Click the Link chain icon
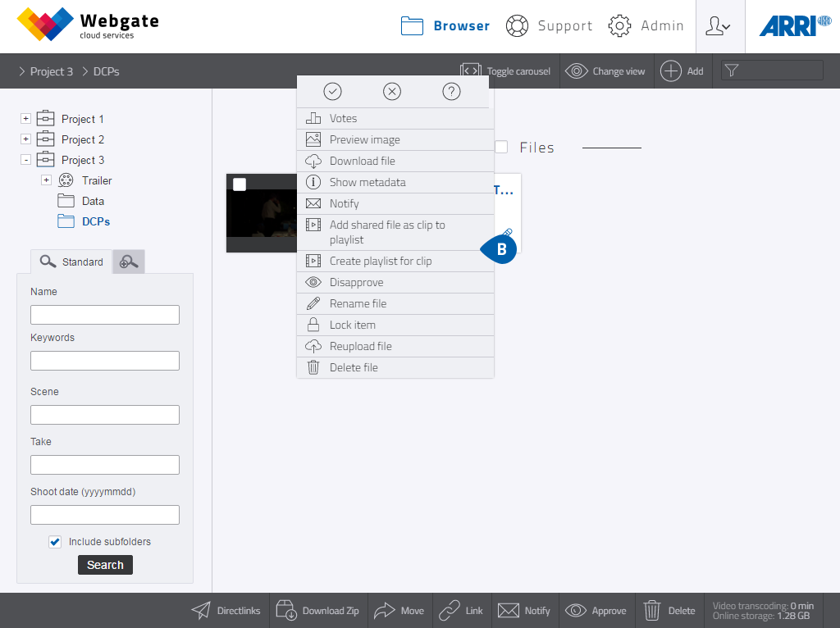Viewport: 840px width, 628px height. 449,610
